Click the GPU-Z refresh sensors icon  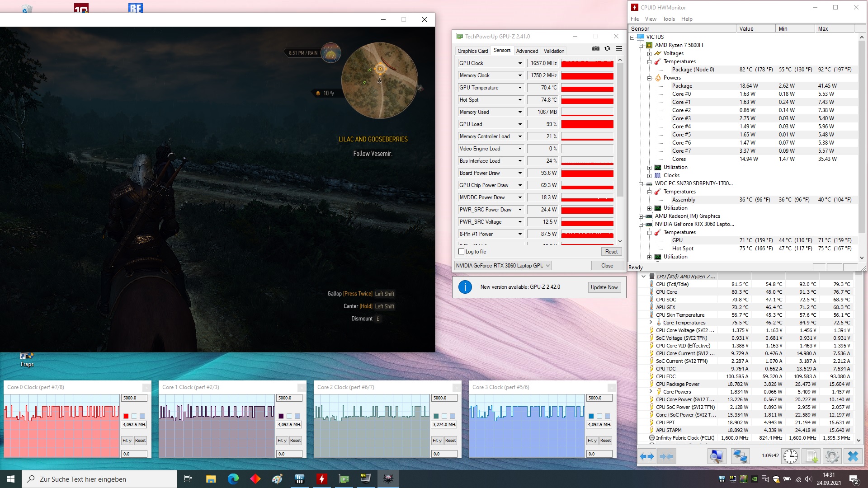[608, 49]
